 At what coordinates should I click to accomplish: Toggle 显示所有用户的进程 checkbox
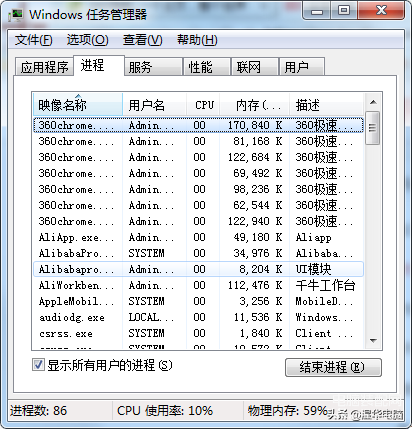38,365
